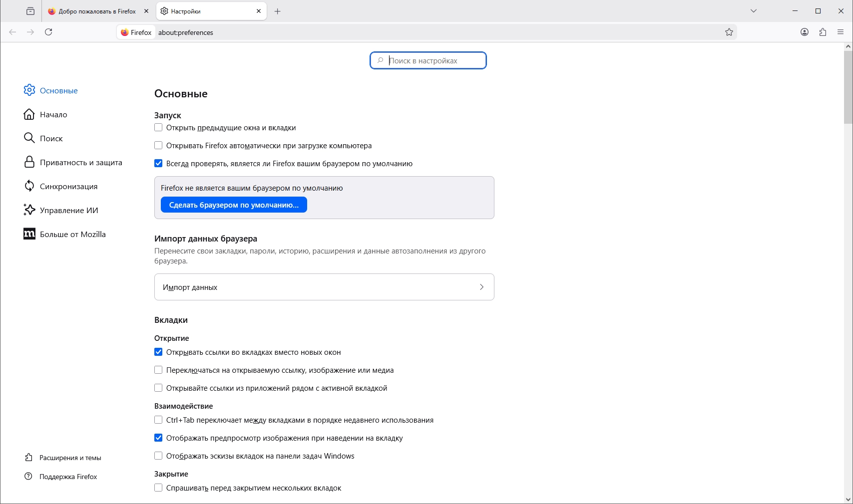Toggle Ctrl+Tab recent-order switching checkbox
853x504 pixels.
(x=158, y=420)
